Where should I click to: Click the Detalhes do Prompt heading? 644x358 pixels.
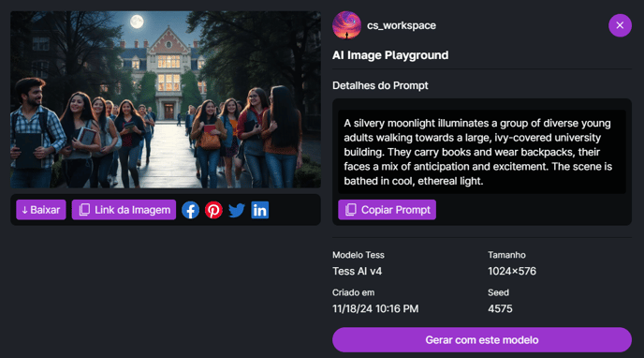coord(380,85)
